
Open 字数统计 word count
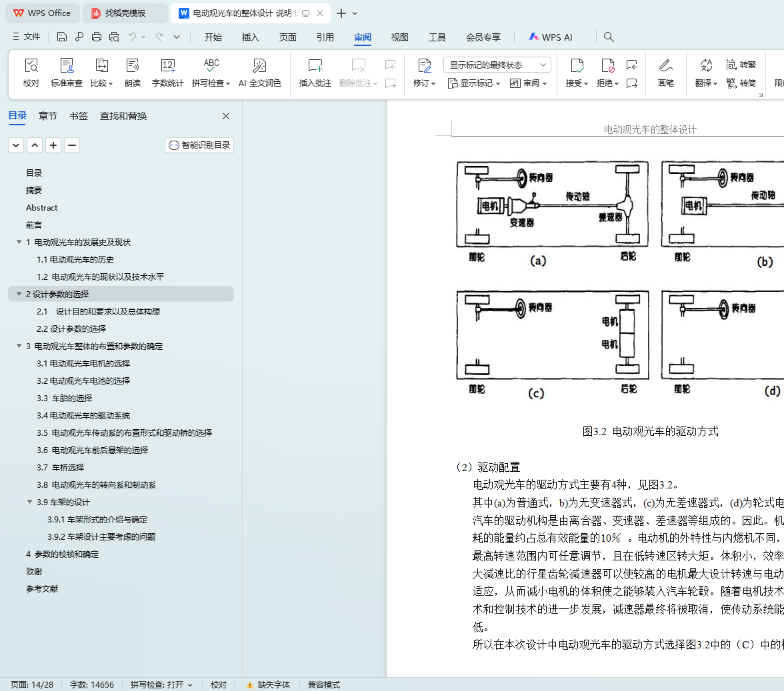[x=167, y=73]
